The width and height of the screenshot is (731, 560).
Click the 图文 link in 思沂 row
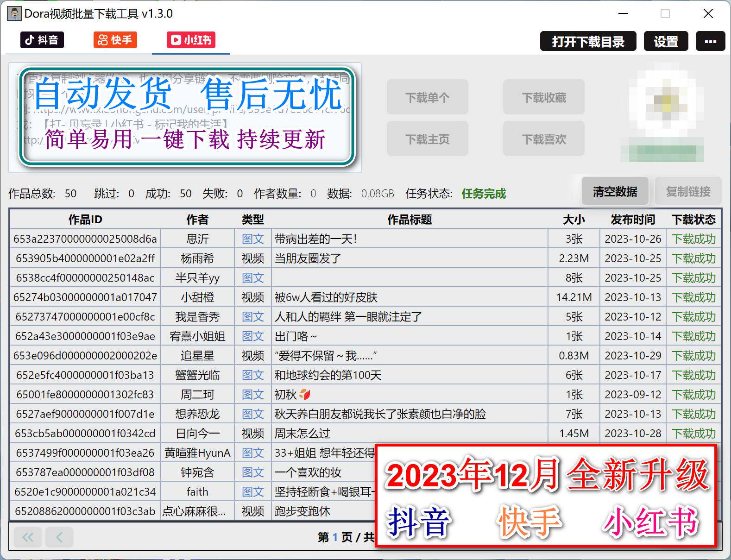[253, 239]
